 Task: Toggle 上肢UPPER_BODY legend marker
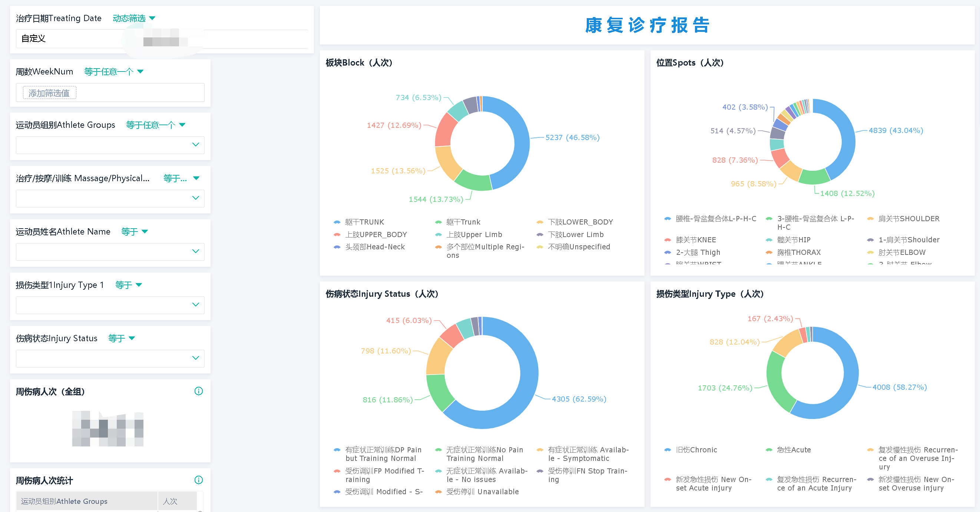point(337,235)
